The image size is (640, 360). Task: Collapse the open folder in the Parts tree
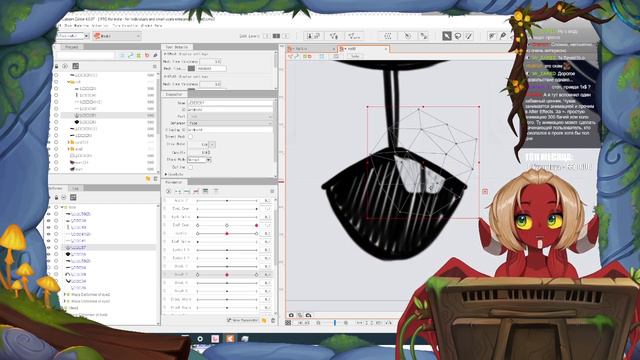pos(68,82)
